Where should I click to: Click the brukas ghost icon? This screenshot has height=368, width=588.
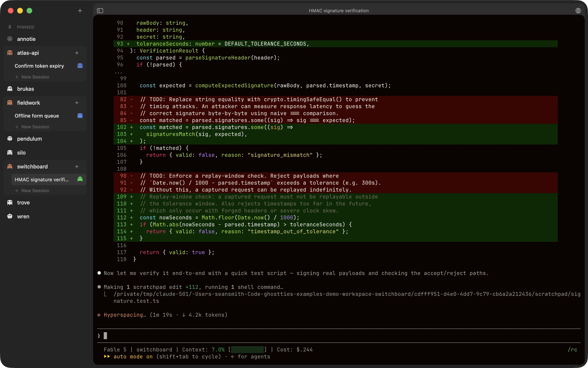pos(10,89)
